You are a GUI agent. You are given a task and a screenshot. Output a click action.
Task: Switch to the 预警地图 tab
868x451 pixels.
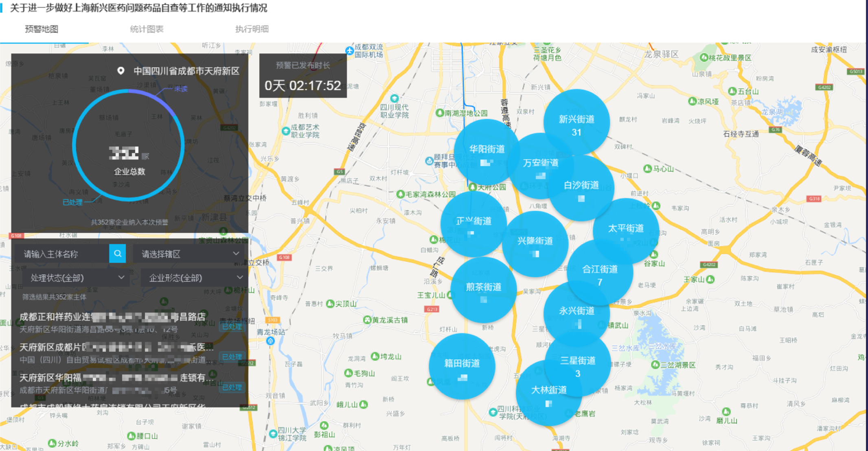pos(42,29)
